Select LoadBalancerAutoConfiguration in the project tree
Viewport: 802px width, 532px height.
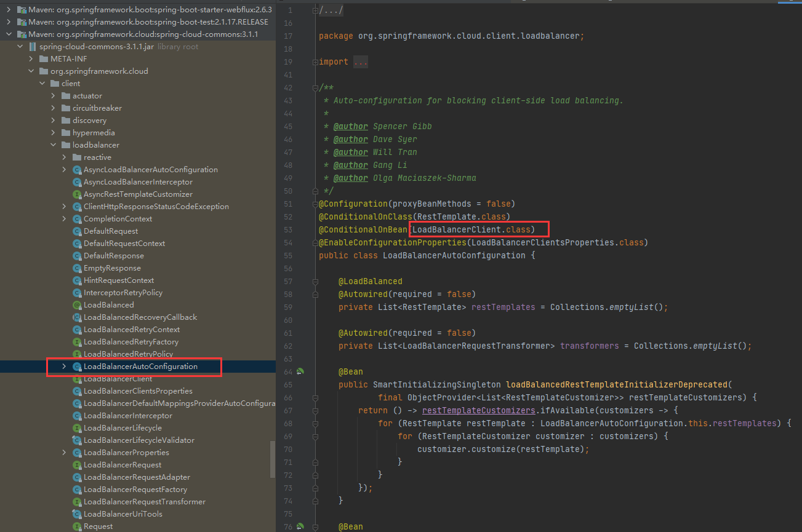[x=140, y=367]
